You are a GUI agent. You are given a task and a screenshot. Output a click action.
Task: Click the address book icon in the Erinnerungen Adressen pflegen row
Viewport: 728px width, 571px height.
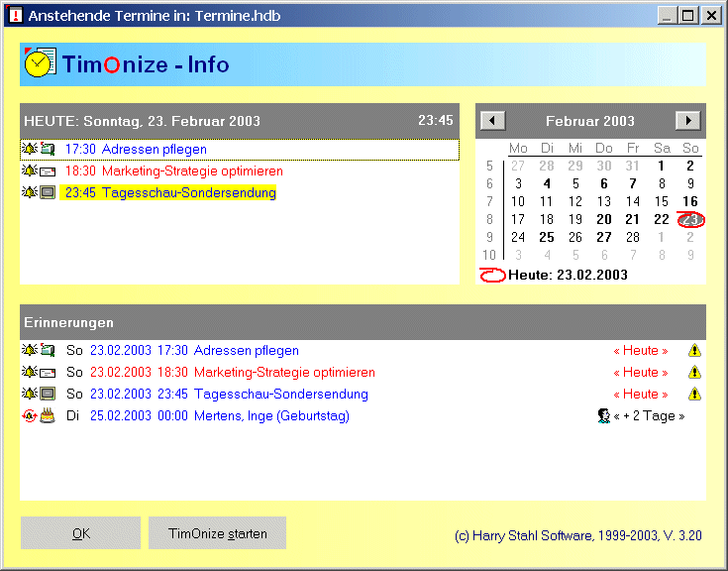[48, 350]
